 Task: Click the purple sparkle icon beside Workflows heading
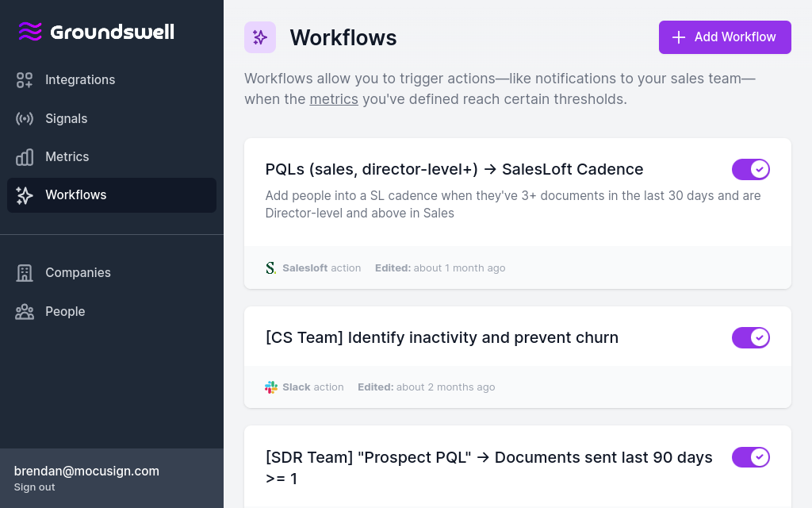tap(260, 37)
